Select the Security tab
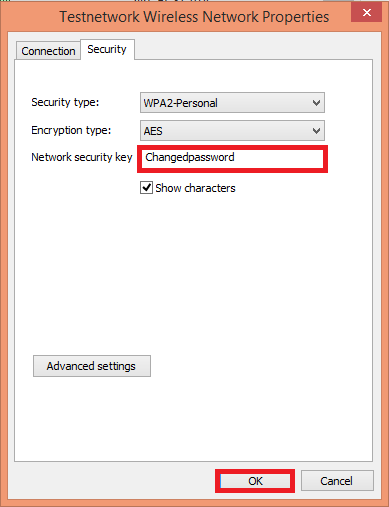This screenshot has width=389, height=507. [x=107, y=49]
